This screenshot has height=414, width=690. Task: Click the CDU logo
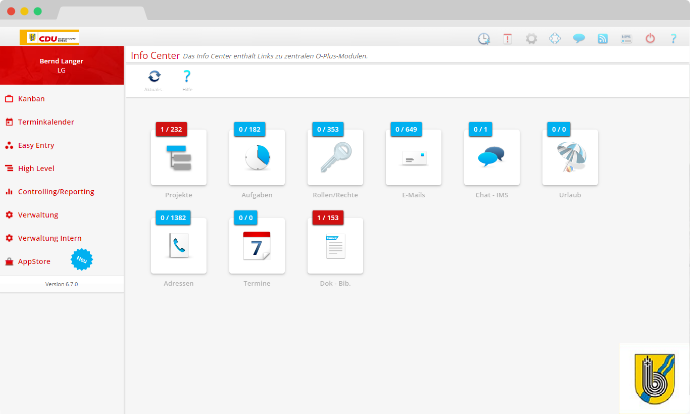click(x=50, y=37)
